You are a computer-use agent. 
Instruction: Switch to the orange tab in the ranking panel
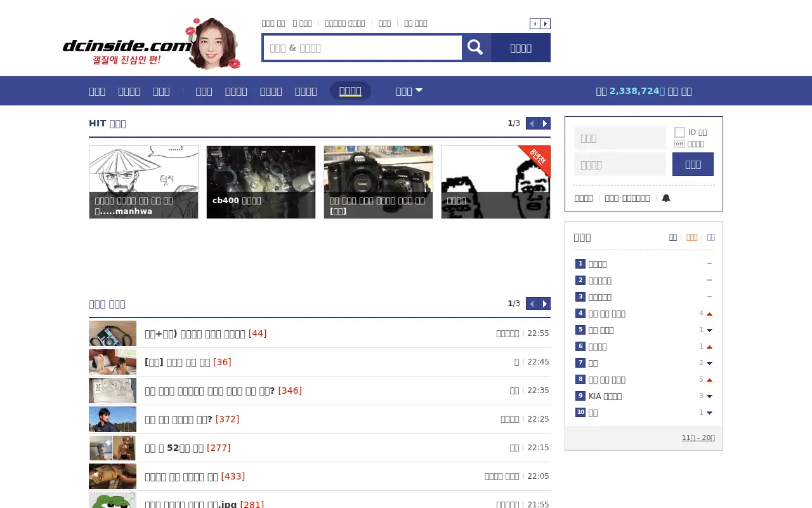click(691, 237)
